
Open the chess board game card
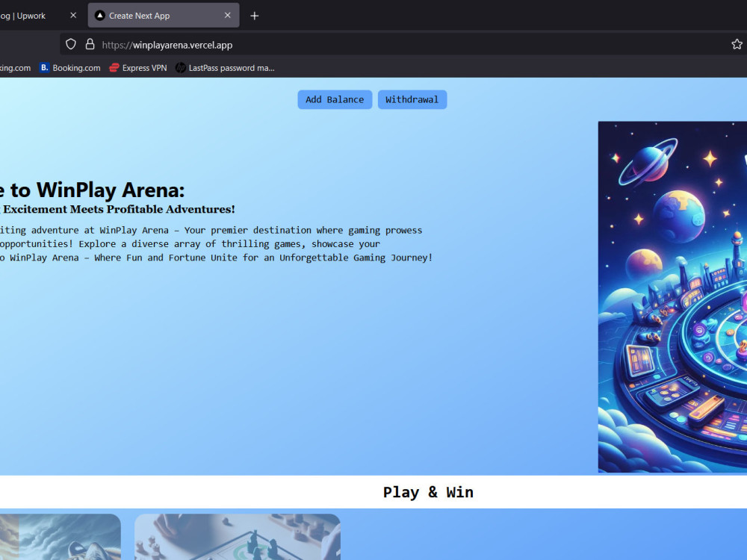tap(238, 537)
